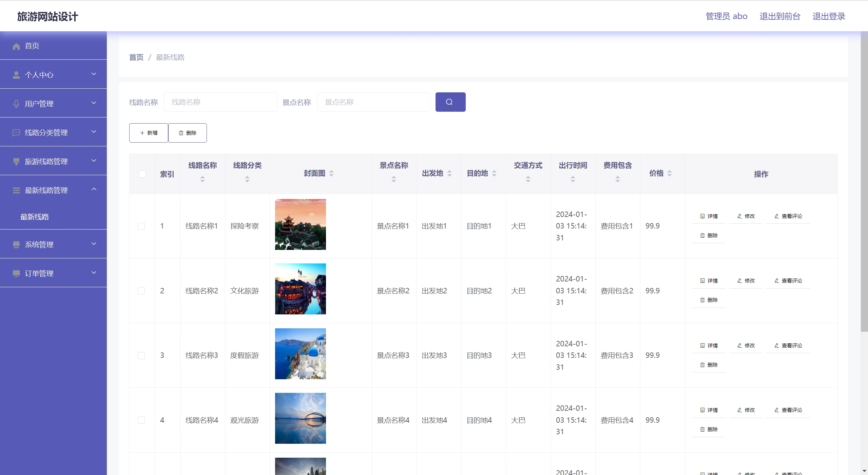
Task: Expand the 系统管理 menu chevron
Action: (94, 244)
